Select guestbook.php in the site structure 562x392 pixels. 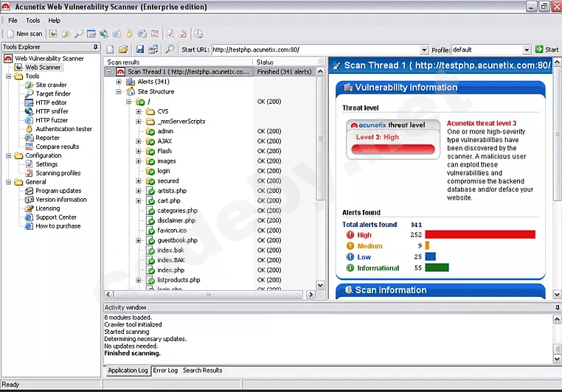point(177,240)
